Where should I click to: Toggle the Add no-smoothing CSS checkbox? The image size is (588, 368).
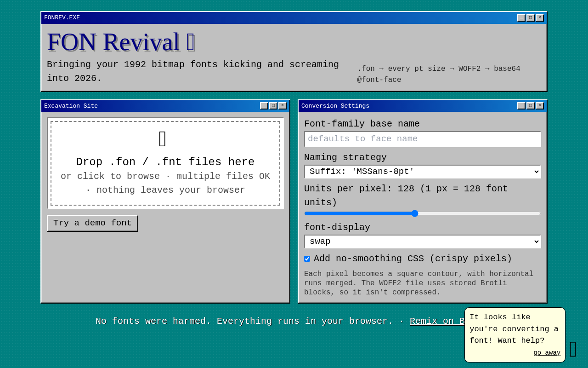click(x=307, y=259)
